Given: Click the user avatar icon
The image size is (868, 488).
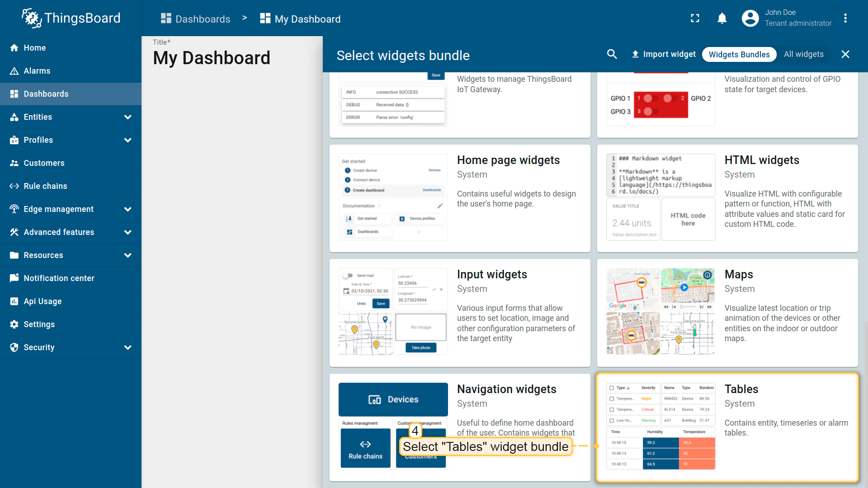Looking at the screenshot, I should [750, 18].
